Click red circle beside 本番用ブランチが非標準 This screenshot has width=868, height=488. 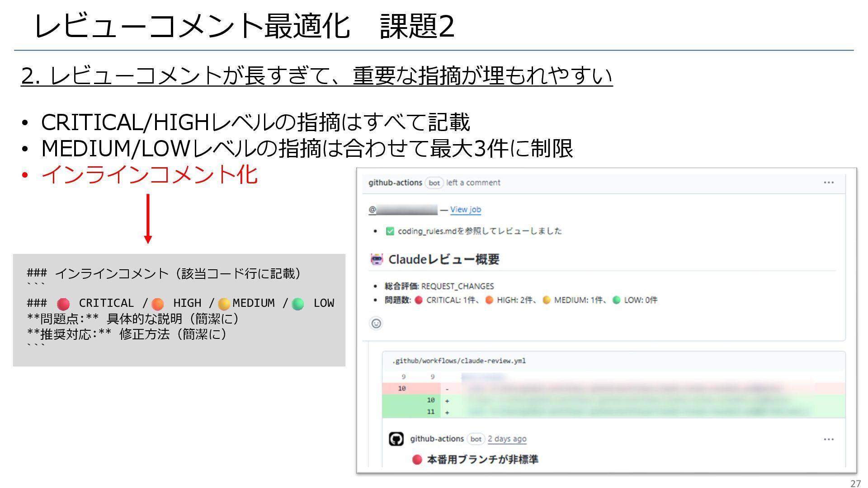coord(417,460)
